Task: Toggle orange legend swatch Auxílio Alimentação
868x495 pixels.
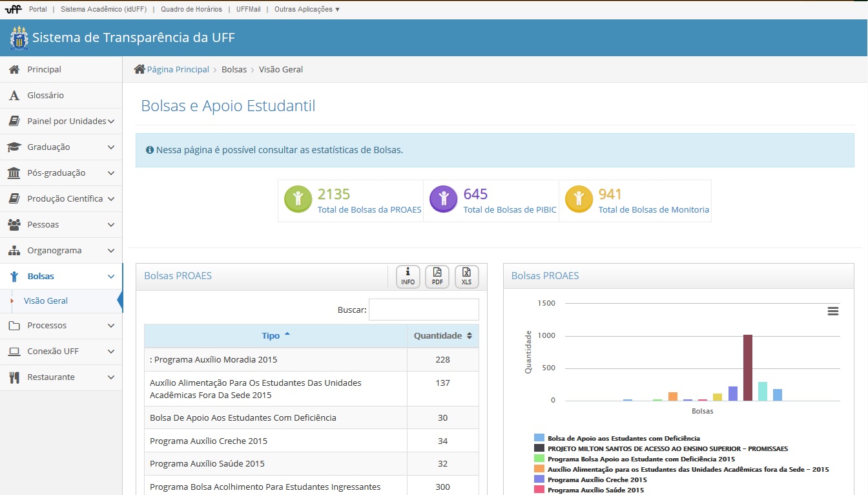Action: (x=539, y=469)
